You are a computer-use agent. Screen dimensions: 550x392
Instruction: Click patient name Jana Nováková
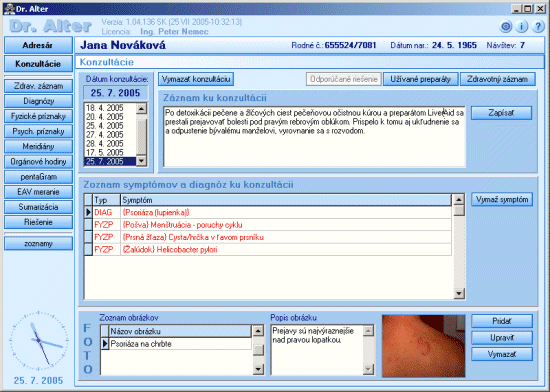[x=123, y=45]
